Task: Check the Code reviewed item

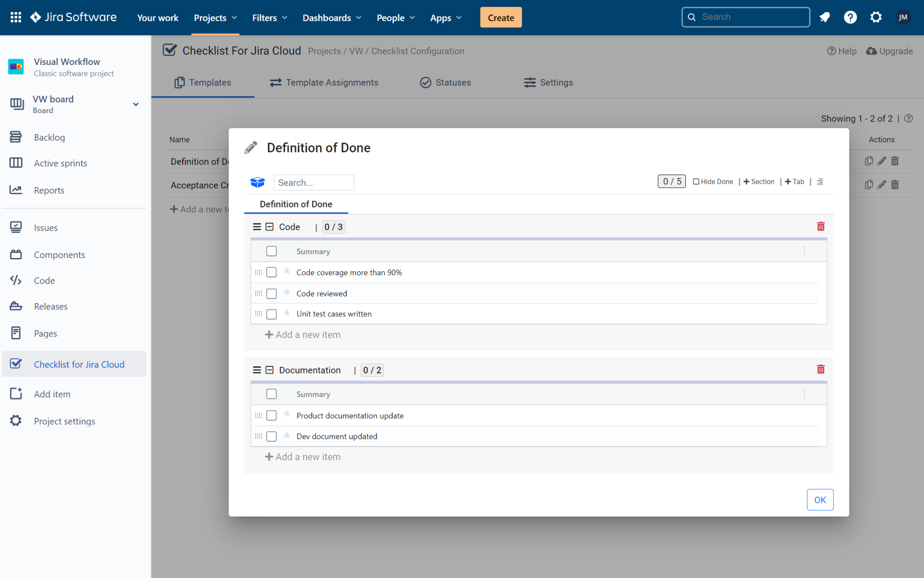Action: coord(271,294)
